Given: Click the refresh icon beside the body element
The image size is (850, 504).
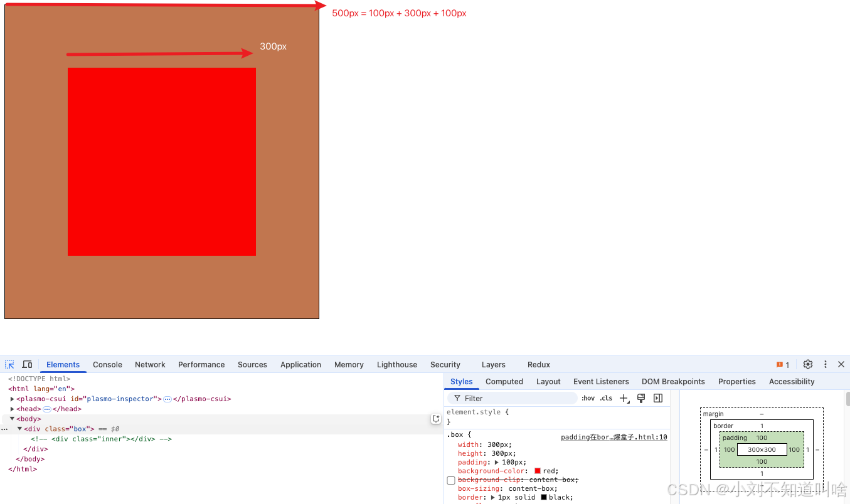Looking at the screenshot, I should point(436,418).
